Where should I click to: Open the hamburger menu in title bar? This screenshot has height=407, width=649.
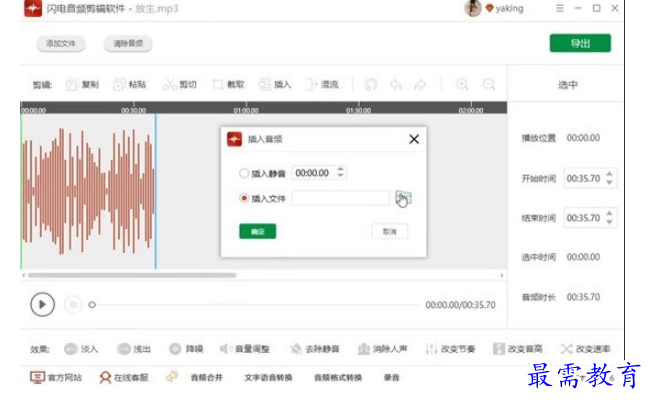(x=560, y=8)
